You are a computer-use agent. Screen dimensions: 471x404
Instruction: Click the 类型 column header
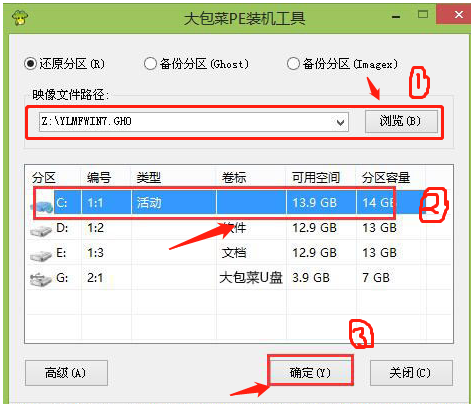click(x=149, y=178)
